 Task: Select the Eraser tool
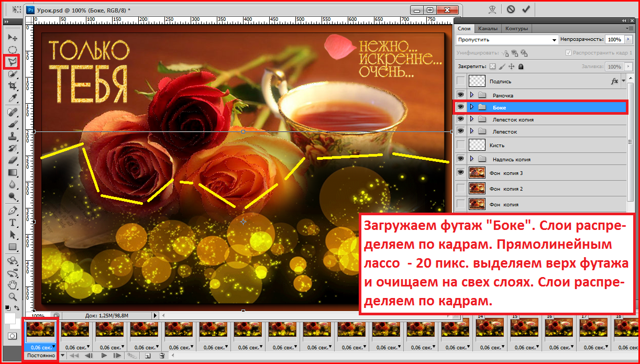(x=13, y=160)
